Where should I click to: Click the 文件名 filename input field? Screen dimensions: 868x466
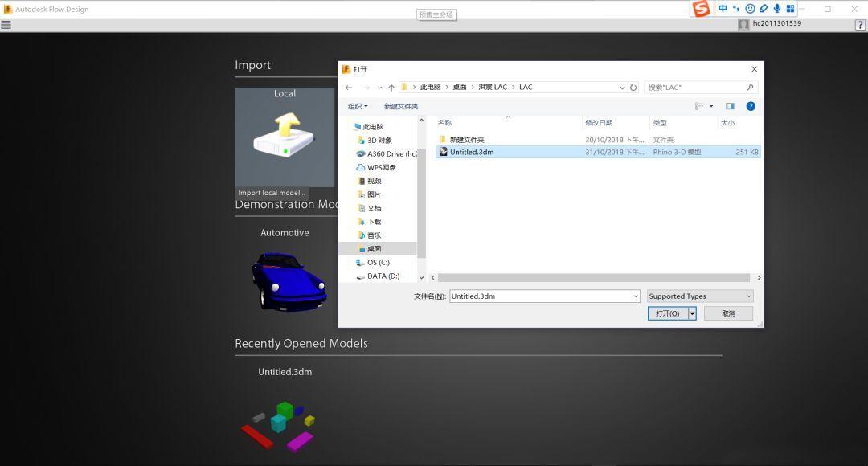coord(540,296)
